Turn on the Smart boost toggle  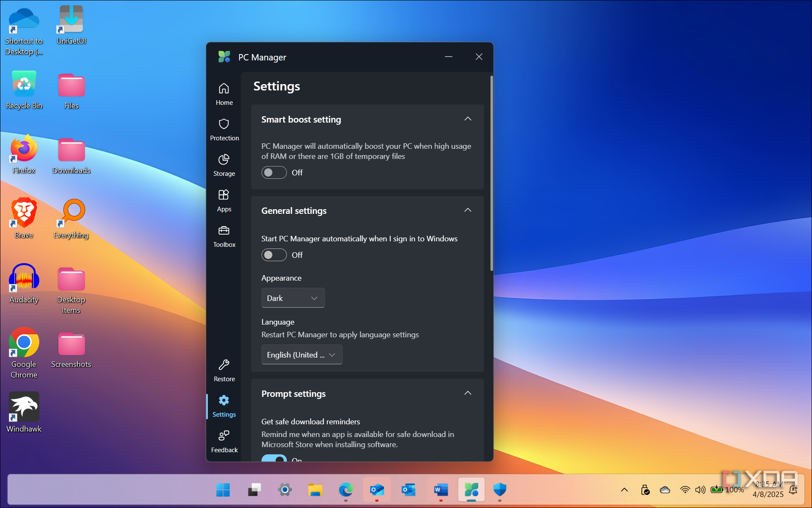pyautogui.click(x=274, y=172)
